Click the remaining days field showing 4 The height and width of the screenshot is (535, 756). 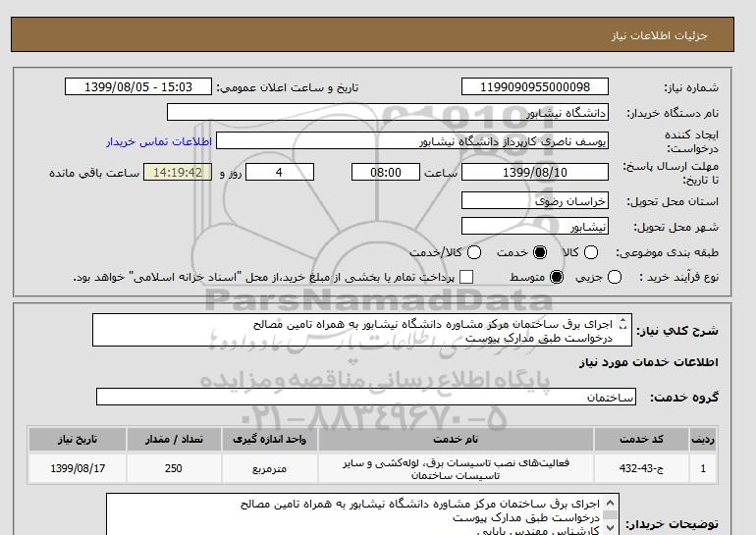pyautogui.click(x=280, y=172)
